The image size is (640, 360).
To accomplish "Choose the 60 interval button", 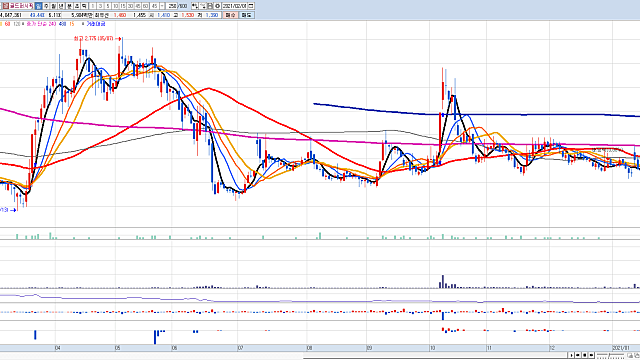I will pyautogui.click(x=145, y=6).
